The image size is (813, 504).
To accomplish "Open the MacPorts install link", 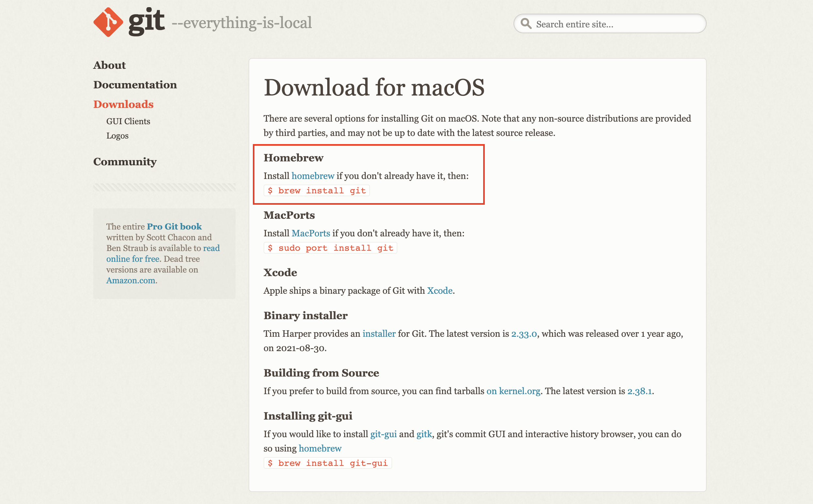I will point(311,233).
